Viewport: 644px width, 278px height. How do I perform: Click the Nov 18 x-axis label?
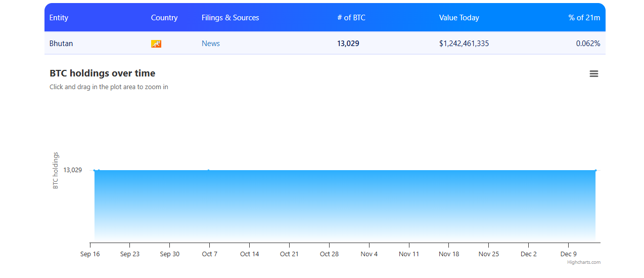click(x=449, y=254)
